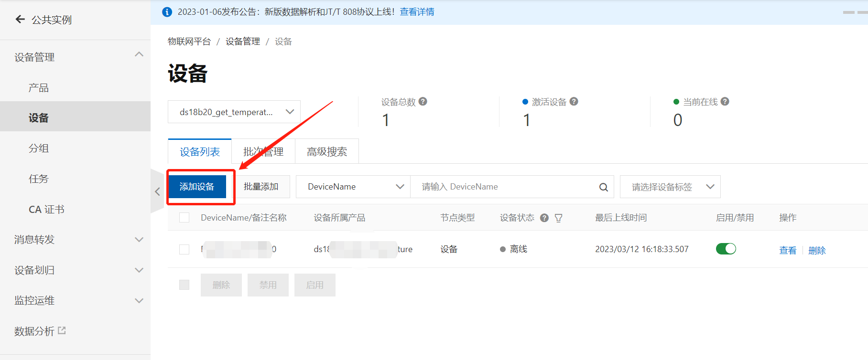Click the bottom 启用 batch button

(x=315, y=285)
